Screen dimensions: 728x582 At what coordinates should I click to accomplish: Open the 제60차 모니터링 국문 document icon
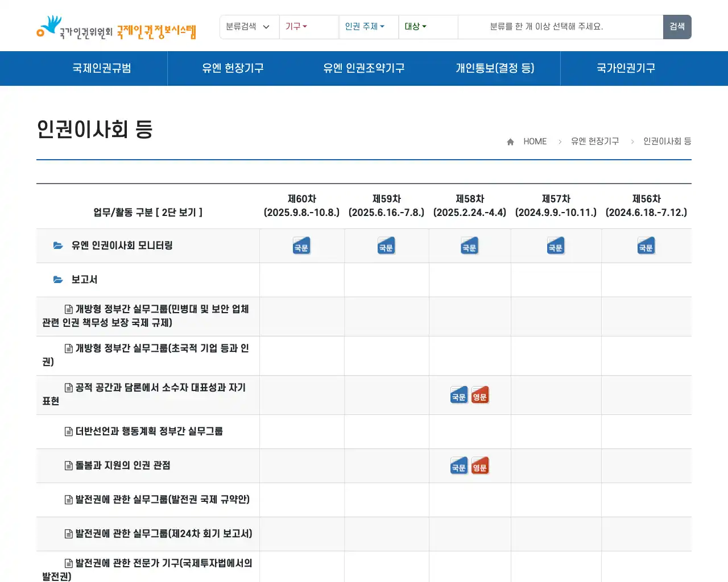(301, 246)
